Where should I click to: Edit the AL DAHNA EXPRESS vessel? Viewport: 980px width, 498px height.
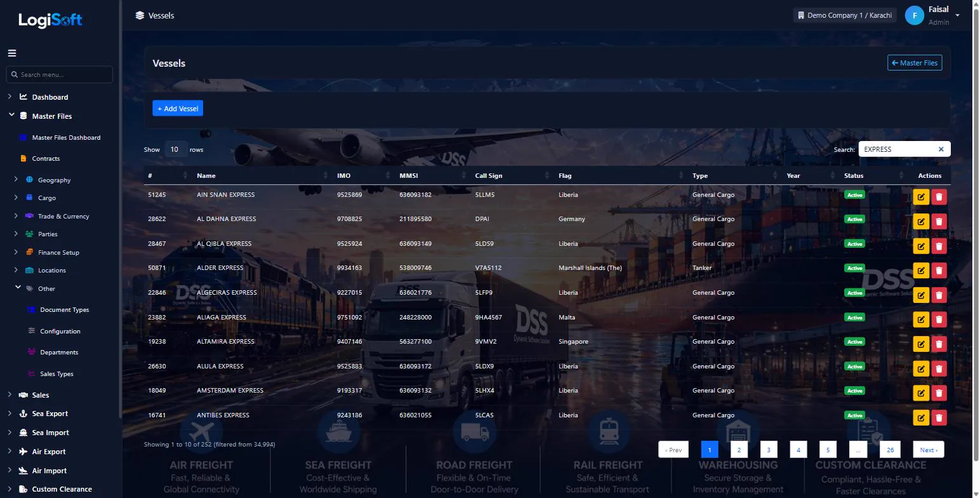920,221
